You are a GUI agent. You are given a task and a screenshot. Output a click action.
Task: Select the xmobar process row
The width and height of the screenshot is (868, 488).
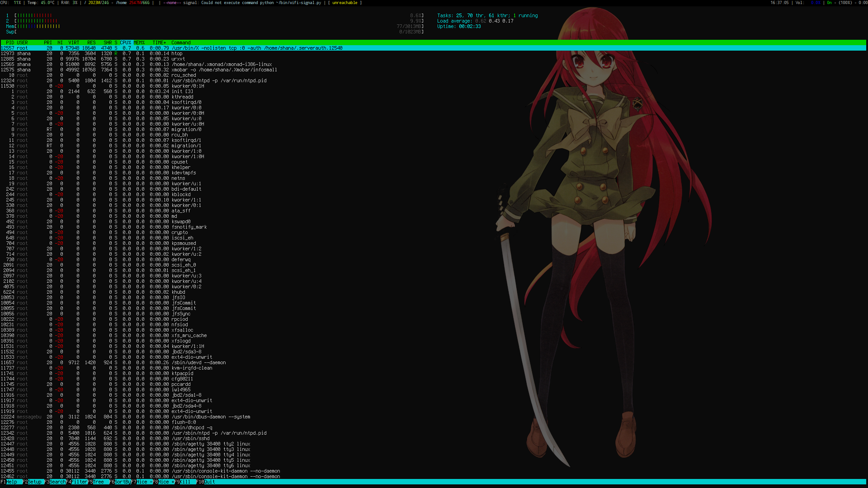(x=433, y=70)
